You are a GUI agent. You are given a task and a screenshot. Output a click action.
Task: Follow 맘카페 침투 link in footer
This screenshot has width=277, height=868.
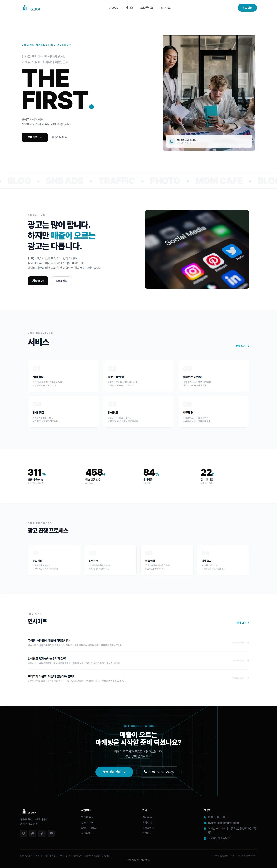click(x=87, y=817)
